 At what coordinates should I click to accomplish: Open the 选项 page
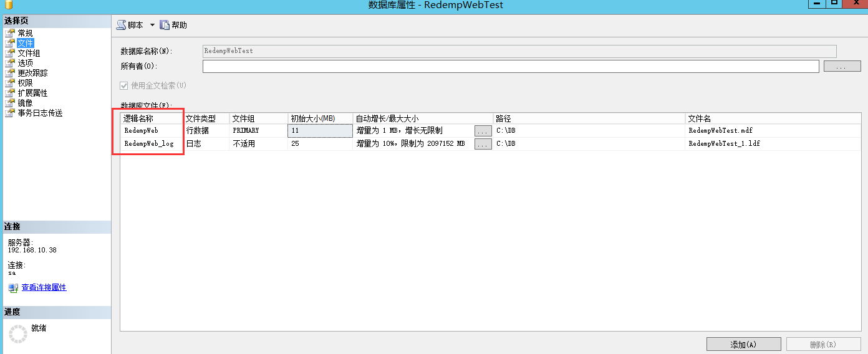25,63
